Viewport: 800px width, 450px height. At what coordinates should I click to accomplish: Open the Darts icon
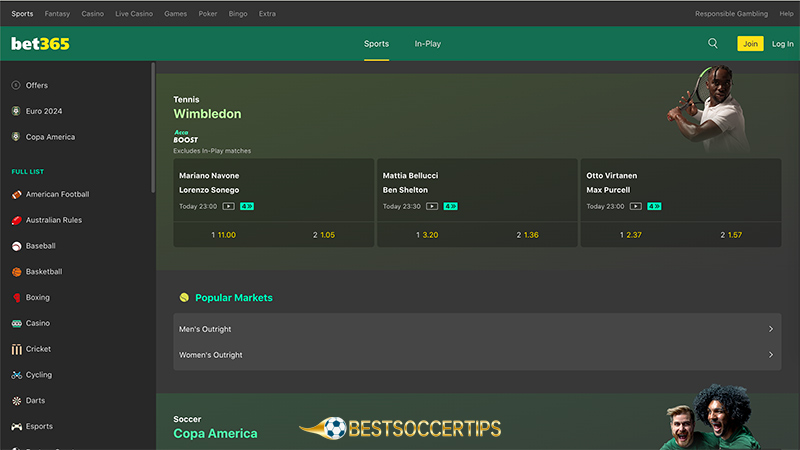16,401
